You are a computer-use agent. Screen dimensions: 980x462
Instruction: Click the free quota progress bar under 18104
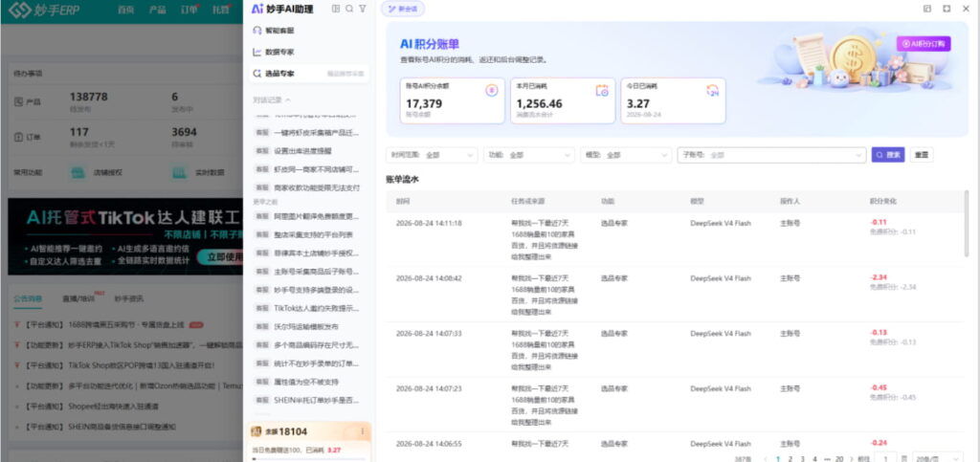309,459
